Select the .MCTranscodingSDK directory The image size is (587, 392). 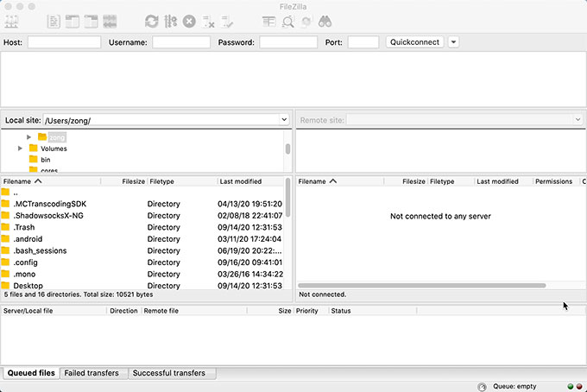[x=142, y=204]
